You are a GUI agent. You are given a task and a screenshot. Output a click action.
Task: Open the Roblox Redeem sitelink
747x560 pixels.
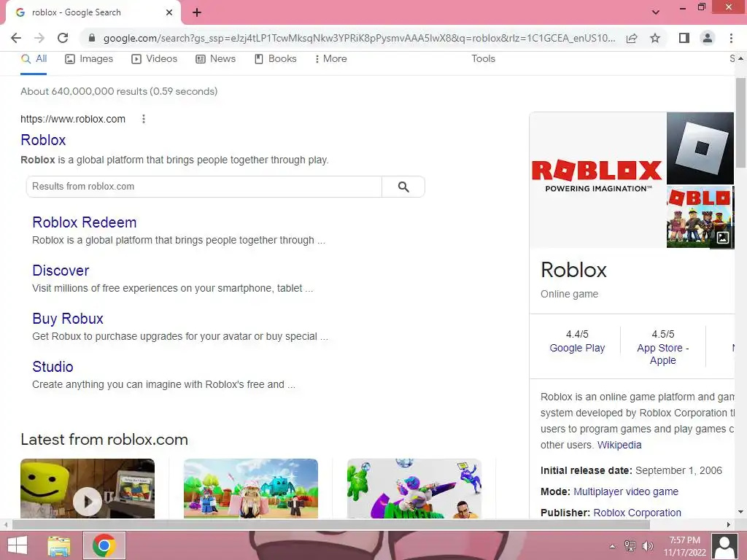pyautogui.click(x=85, y=222)
